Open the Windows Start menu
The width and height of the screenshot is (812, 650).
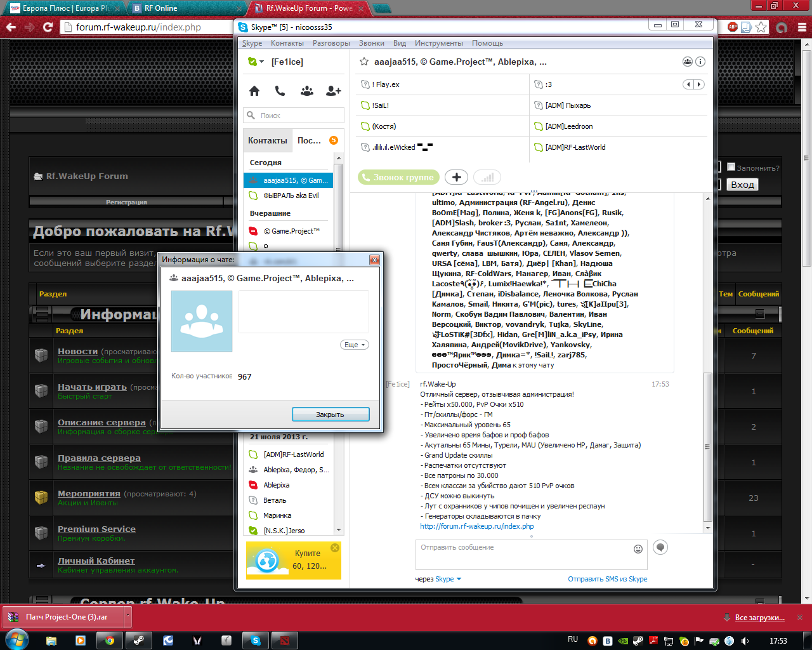pos(16,639)
